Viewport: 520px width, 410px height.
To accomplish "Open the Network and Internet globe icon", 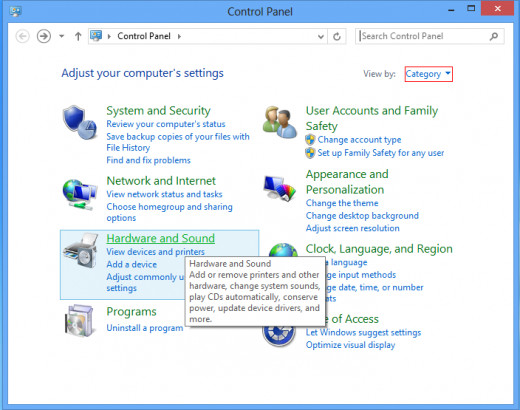I will 80,194.
